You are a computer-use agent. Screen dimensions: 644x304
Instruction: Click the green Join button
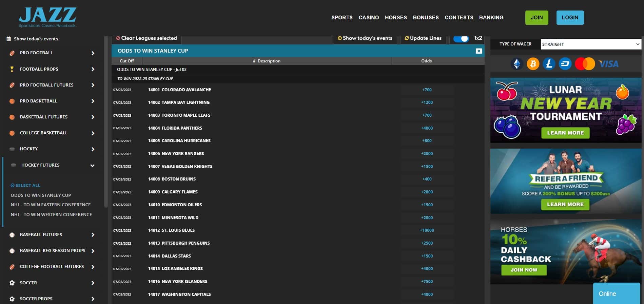536,18
